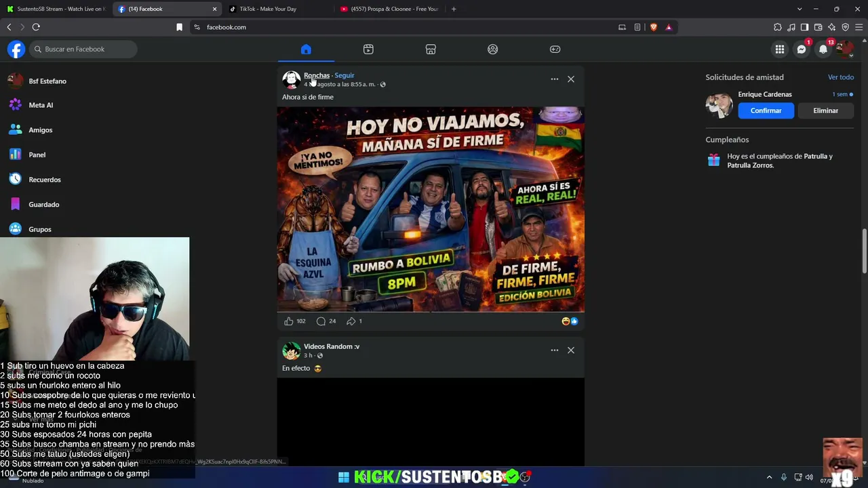Open Messenger chats
The width and height of the screenshot is (868, 488).
(802, 49)
